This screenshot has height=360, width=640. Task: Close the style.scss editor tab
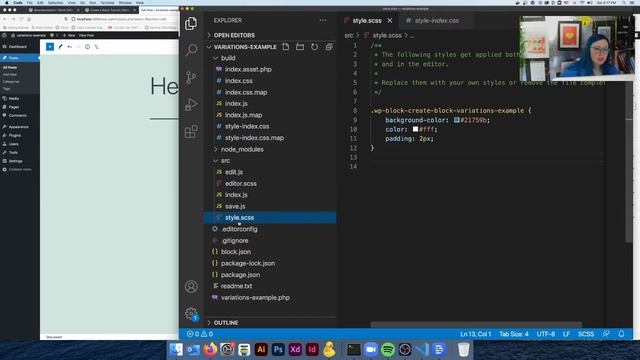(390, 20)
